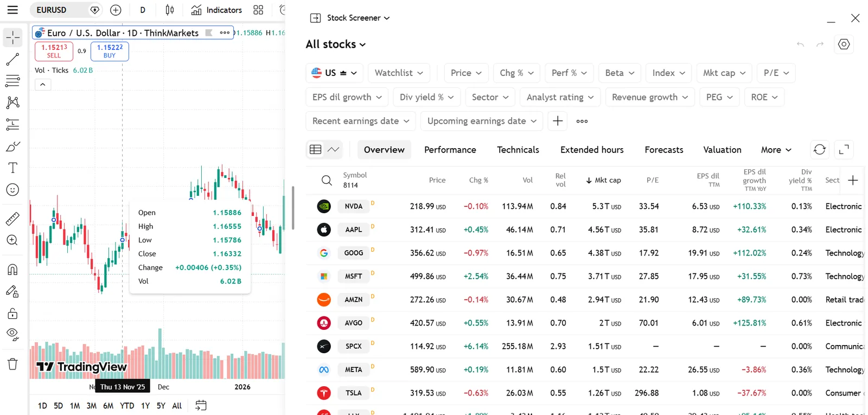This screenshot has height=415, width=868.
Task: Open the Fibonacci tools group
Action: pos(12,81)
